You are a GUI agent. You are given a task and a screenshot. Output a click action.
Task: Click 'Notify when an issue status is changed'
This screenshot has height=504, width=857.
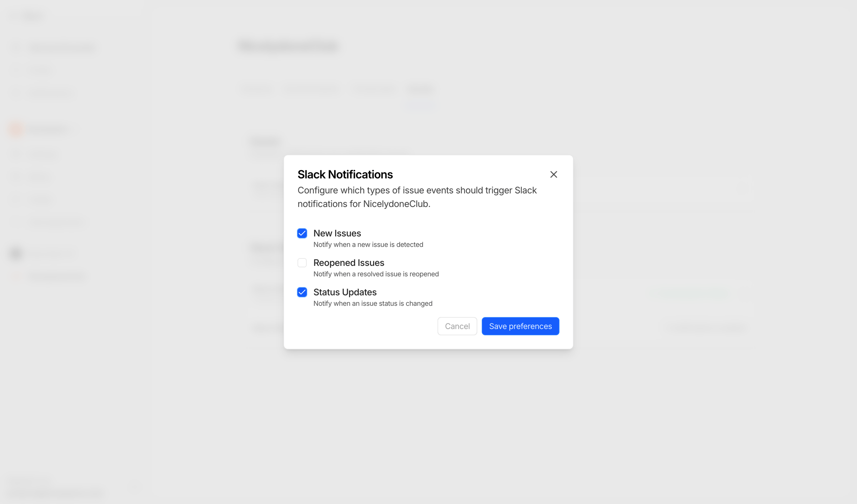(x=373, y=303)
